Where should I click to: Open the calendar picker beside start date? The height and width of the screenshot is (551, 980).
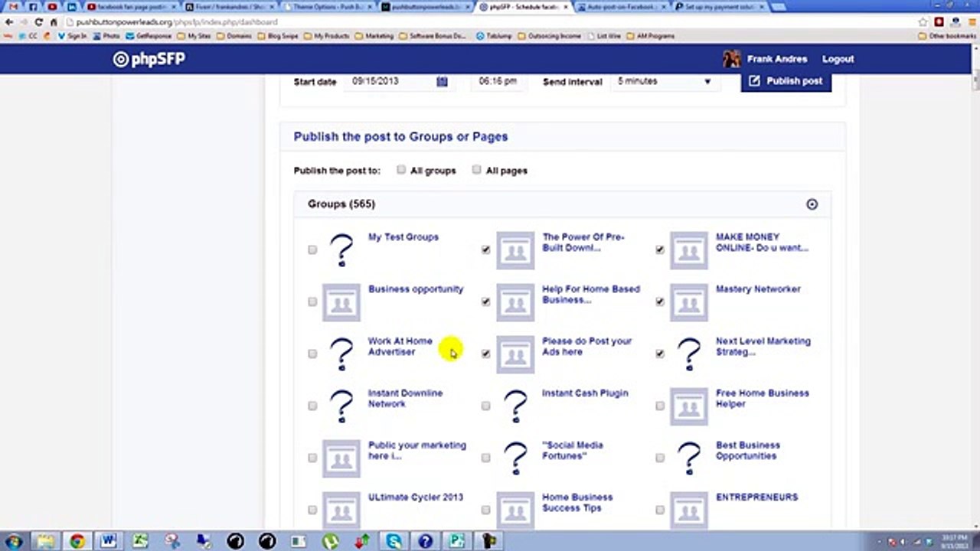coord(442,81)
